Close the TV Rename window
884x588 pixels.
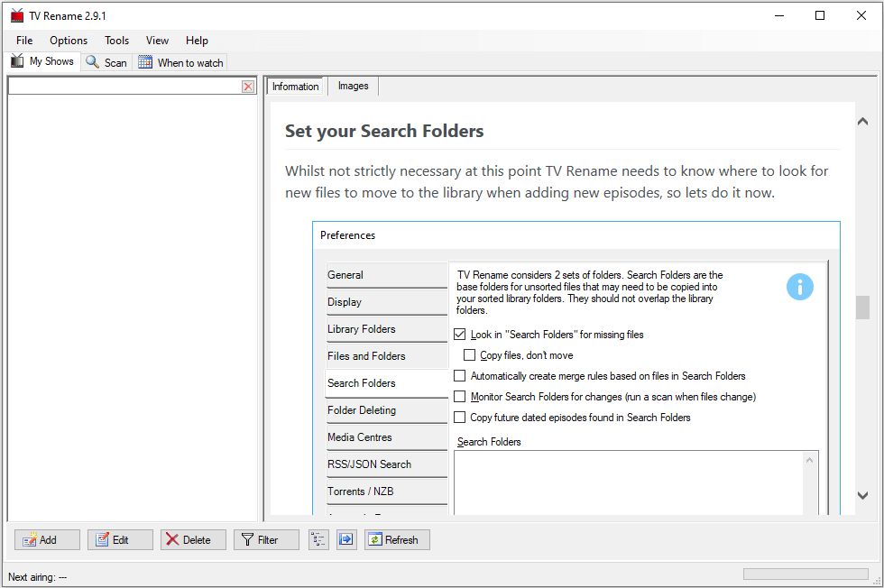click(x=861, y=16)
